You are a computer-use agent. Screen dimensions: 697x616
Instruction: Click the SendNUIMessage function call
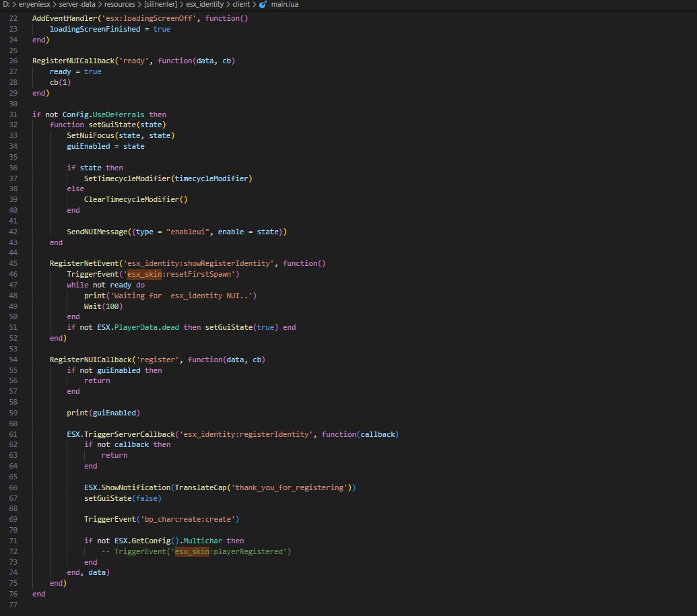point(99,232)
